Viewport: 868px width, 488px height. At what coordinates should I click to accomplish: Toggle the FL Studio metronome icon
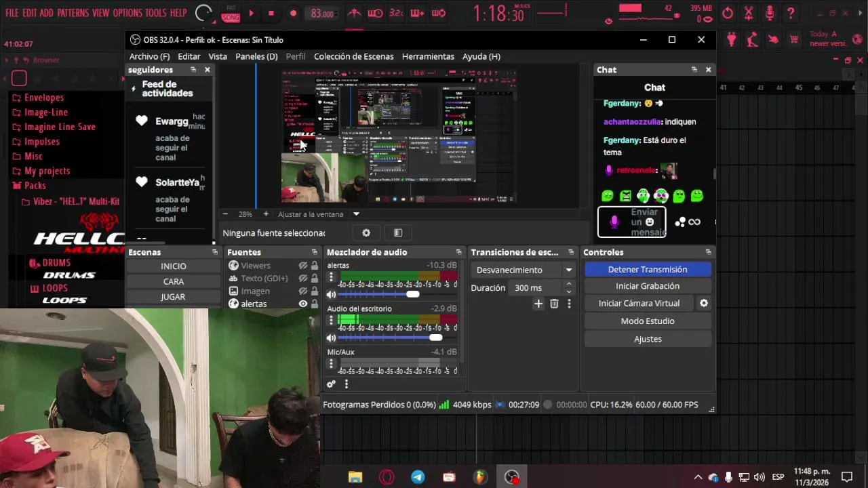354,13
